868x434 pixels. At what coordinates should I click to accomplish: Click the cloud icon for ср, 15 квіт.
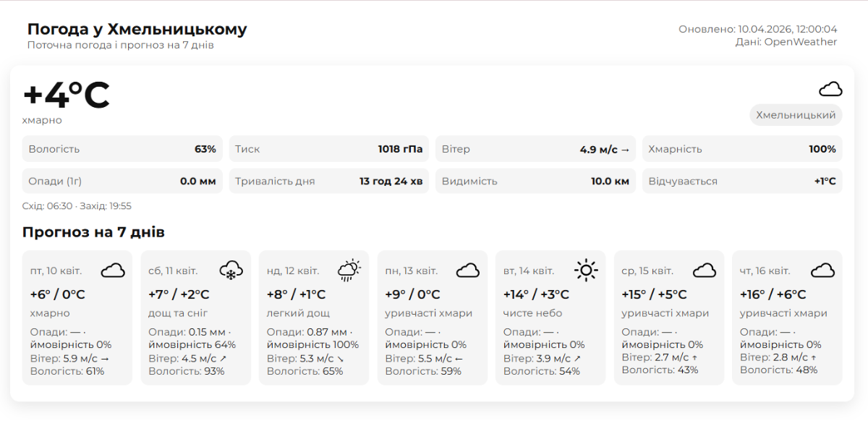pos(705,271)
